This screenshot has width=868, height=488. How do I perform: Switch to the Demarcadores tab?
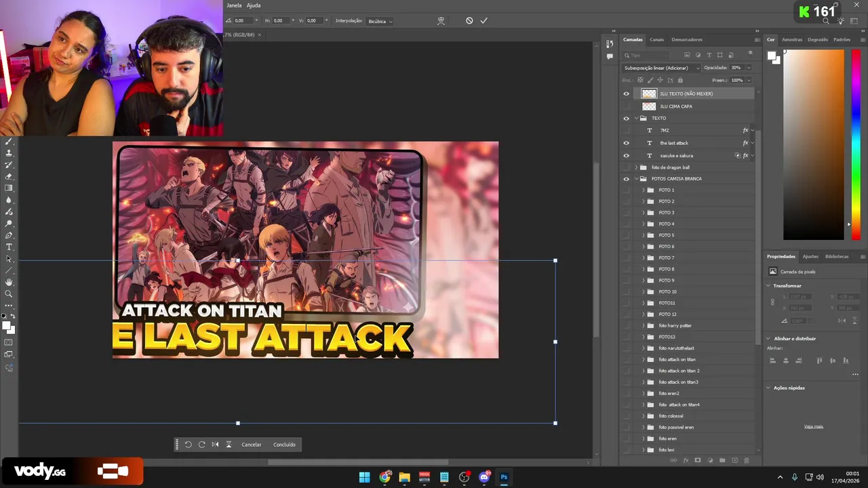point(687,39)
